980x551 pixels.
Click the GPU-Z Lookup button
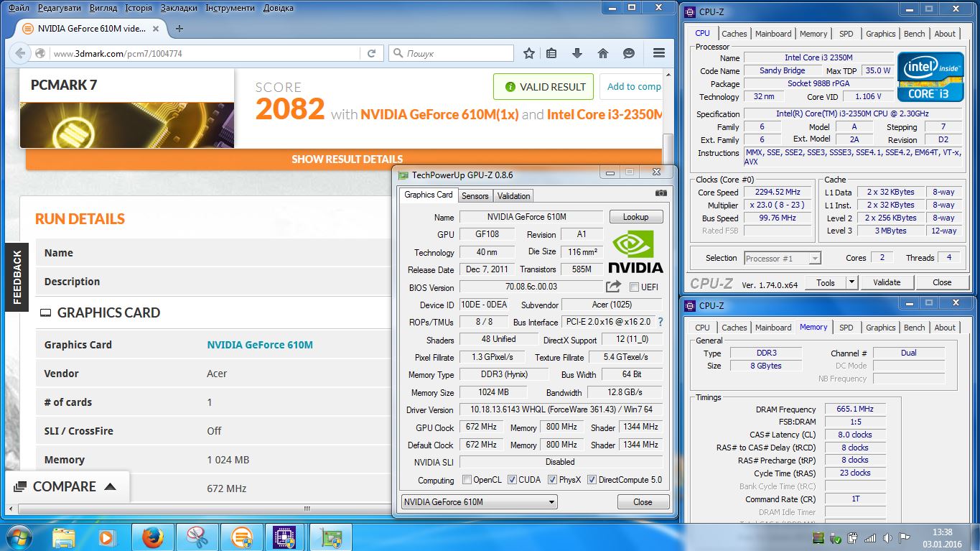[x=636, y=217]
